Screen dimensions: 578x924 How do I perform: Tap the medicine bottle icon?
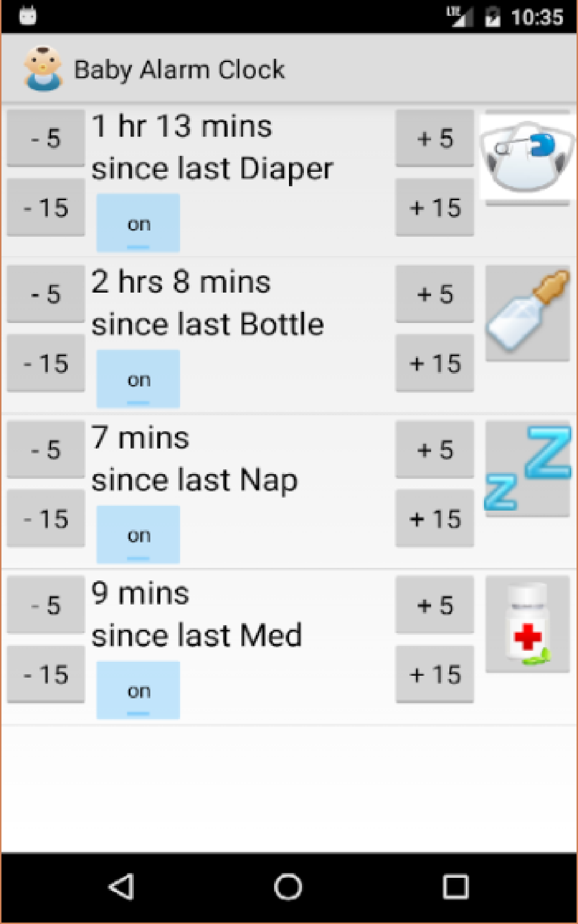[x=527, y=624]
